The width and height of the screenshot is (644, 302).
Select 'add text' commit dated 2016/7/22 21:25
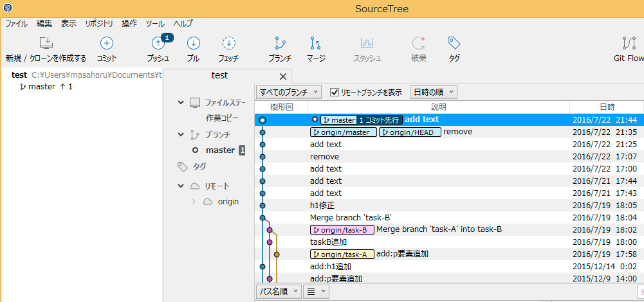pos(449,145)
